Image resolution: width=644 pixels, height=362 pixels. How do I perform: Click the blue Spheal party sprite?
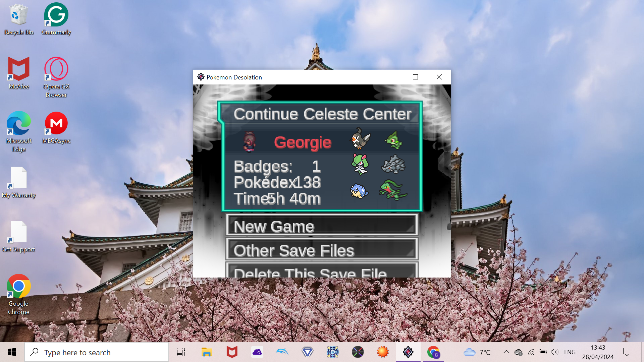coord(360,191)
